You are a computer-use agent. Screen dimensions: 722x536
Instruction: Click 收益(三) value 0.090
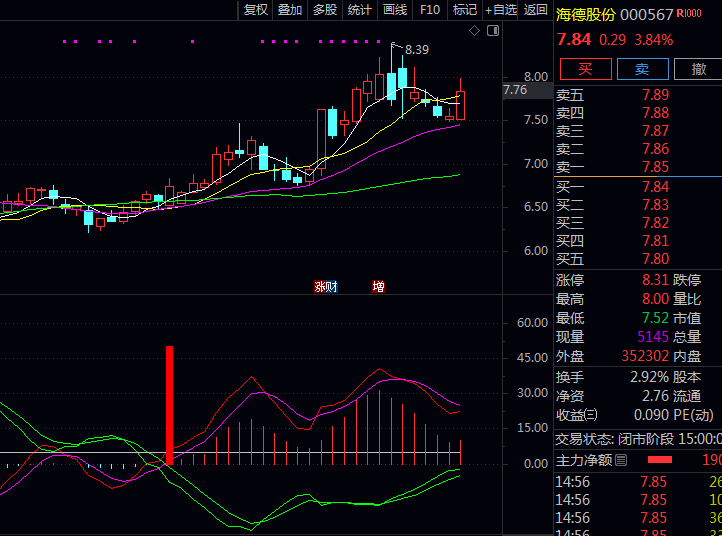(651, 415)
